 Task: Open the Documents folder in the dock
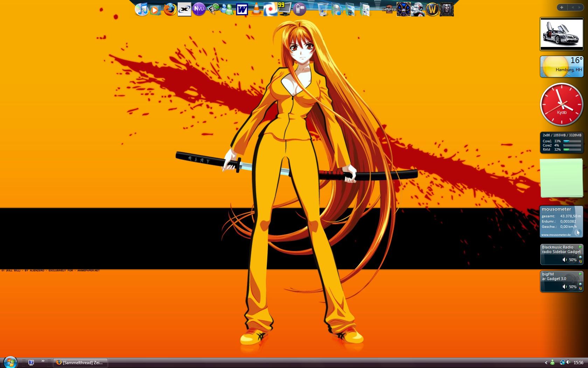(364, 9)
